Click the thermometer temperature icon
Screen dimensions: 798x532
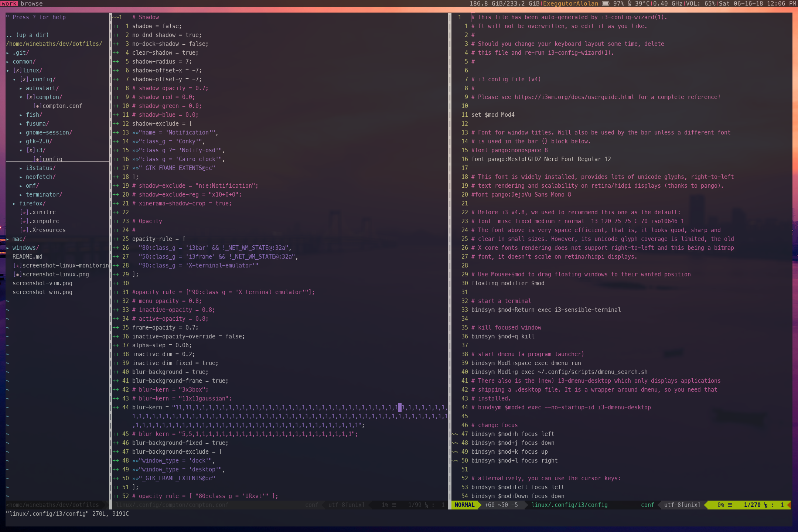[629, 4]
